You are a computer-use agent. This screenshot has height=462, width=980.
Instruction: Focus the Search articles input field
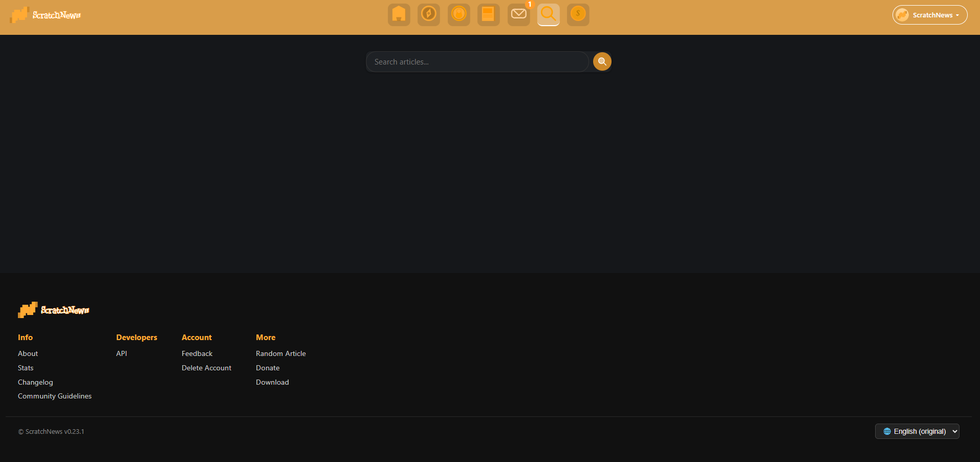pyautogui.click(x=477, y=61)
